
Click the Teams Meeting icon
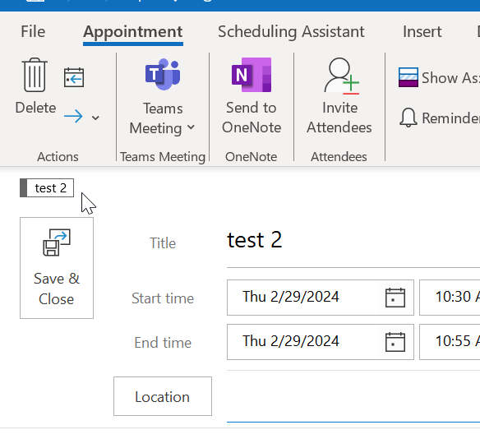pyautogui.click(x=163, y=75)
